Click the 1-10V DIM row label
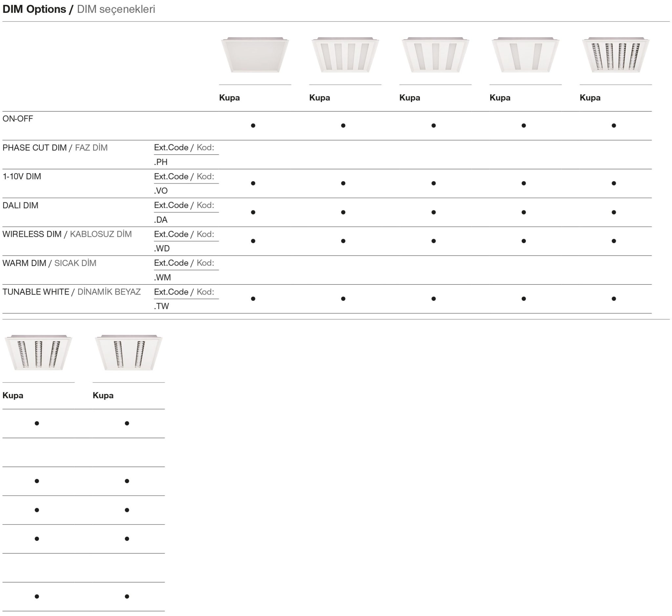 [22, 176]
